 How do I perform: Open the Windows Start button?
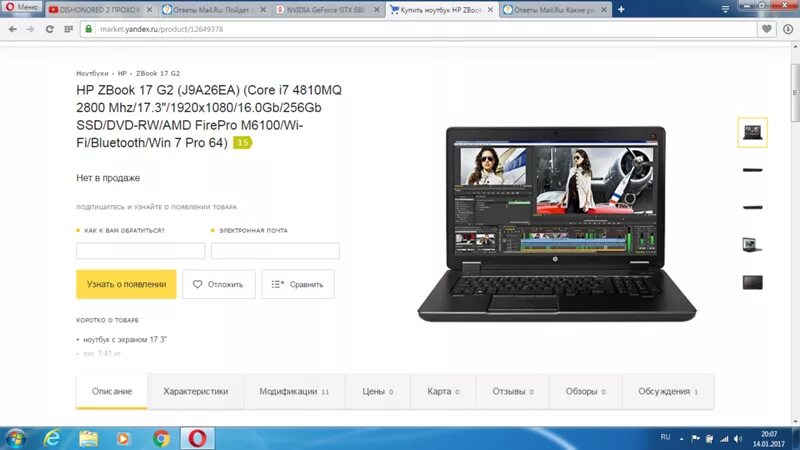15,439
